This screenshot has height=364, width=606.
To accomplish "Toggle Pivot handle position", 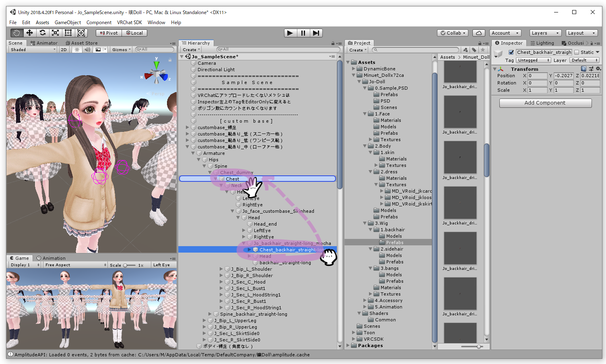I will coord(109,33).
